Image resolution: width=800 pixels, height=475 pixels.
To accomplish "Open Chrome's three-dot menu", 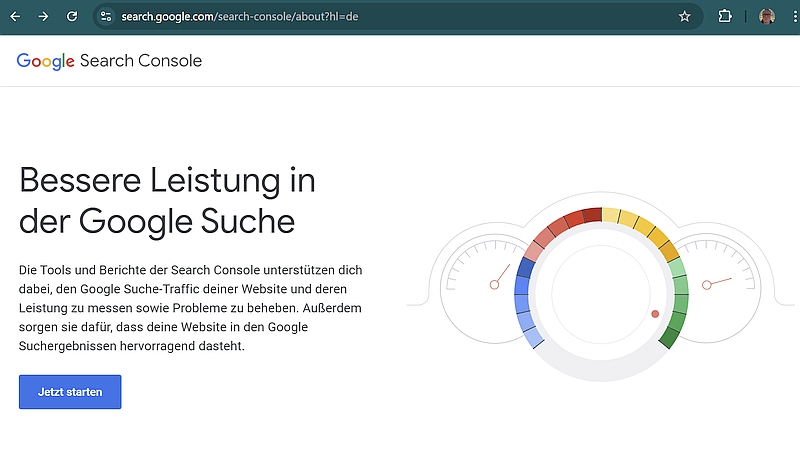I will 795,16.
